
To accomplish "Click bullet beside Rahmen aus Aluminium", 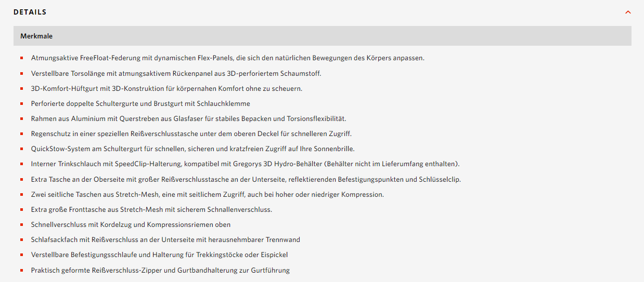I will point(22,119).
